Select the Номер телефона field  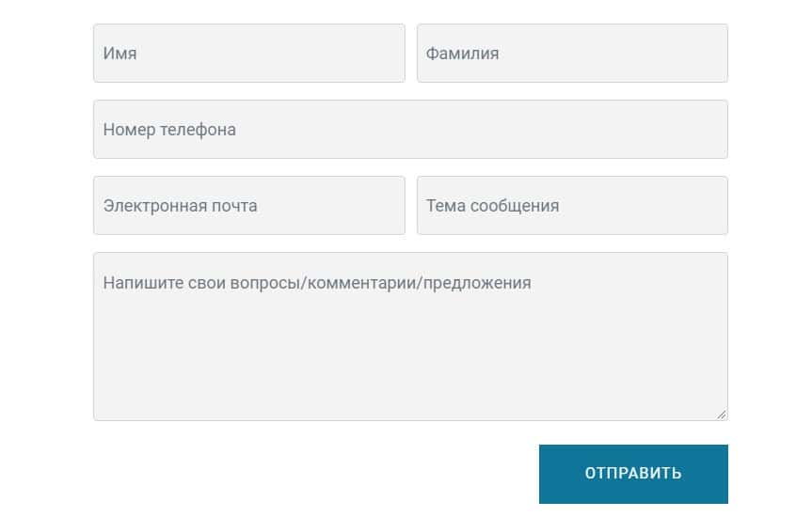point(410,130)
